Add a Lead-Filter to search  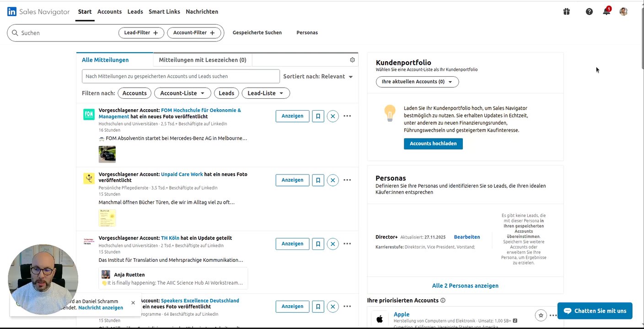pyautogui.click(x=141, y=33)
